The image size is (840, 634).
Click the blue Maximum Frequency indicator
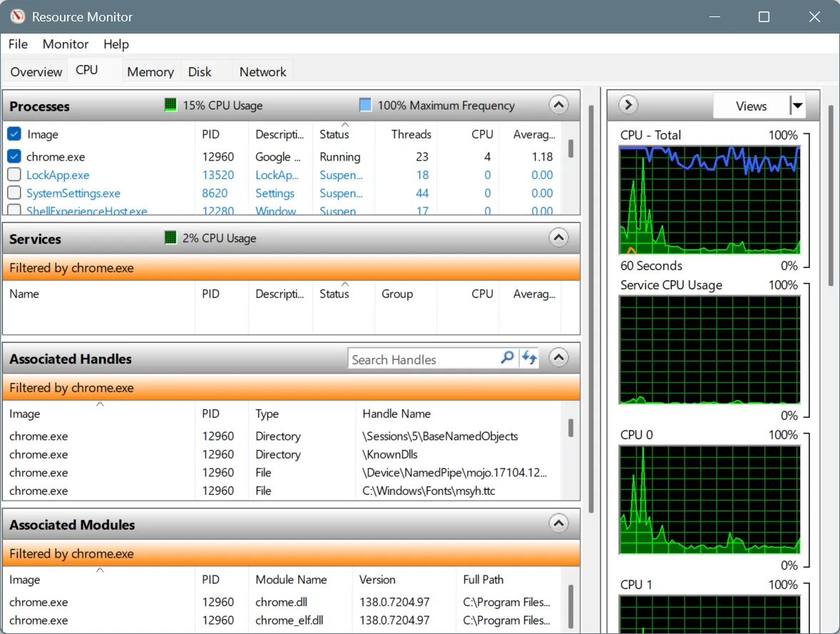click(365, 105)
